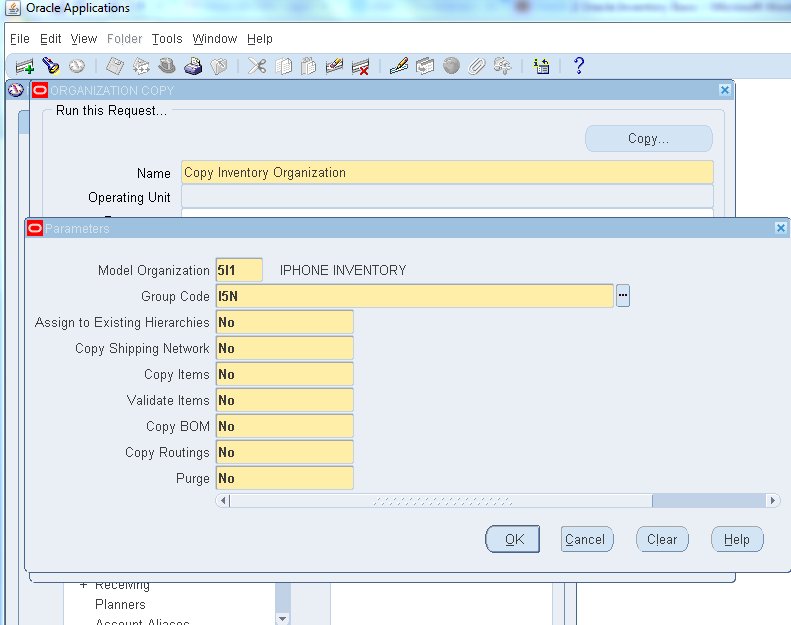Click the Window Help question mark icon
The image size is (791, 625).
click(x=579, y=66)
